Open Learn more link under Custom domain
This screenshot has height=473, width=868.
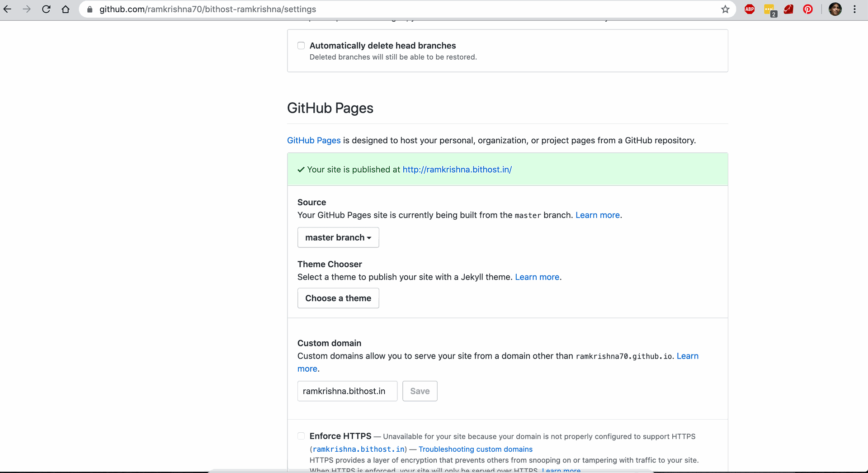click(687, 356)
